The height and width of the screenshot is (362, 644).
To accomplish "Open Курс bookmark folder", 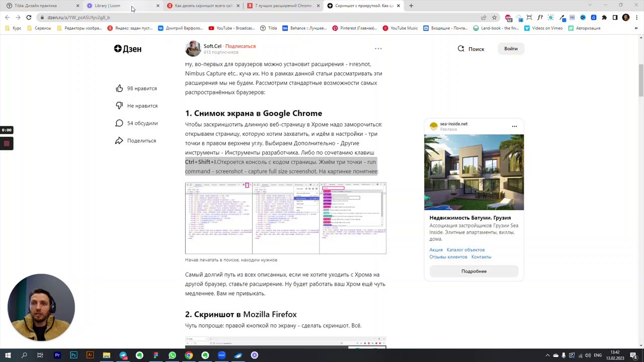I will coord(13,28).
